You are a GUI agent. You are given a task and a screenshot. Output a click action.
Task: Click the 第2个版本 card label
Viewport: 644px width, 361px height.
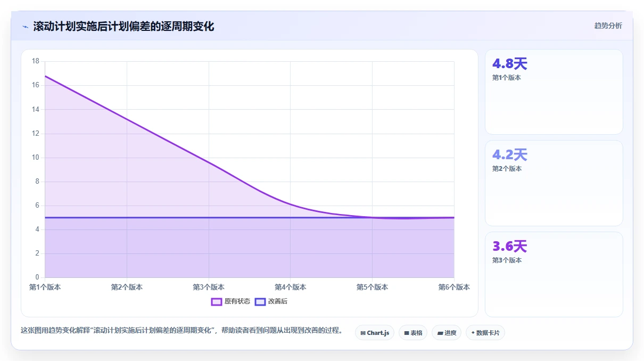[507, 169]
